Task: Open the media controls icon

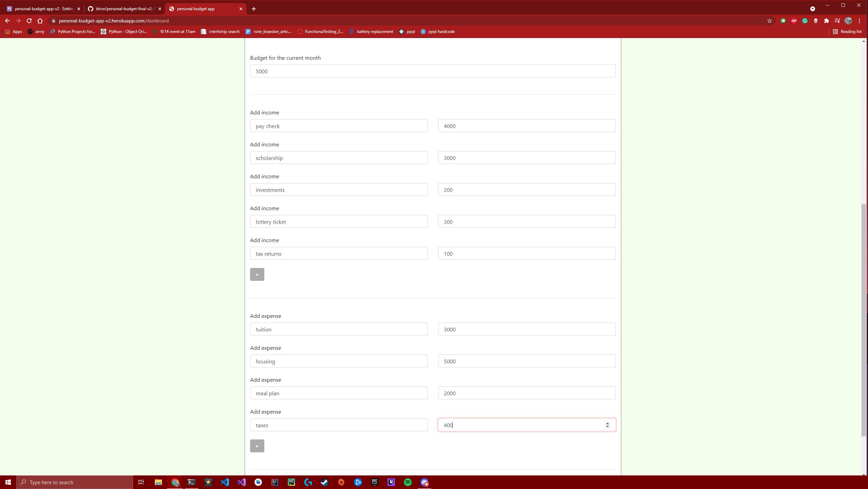Action: click(837, 21)
